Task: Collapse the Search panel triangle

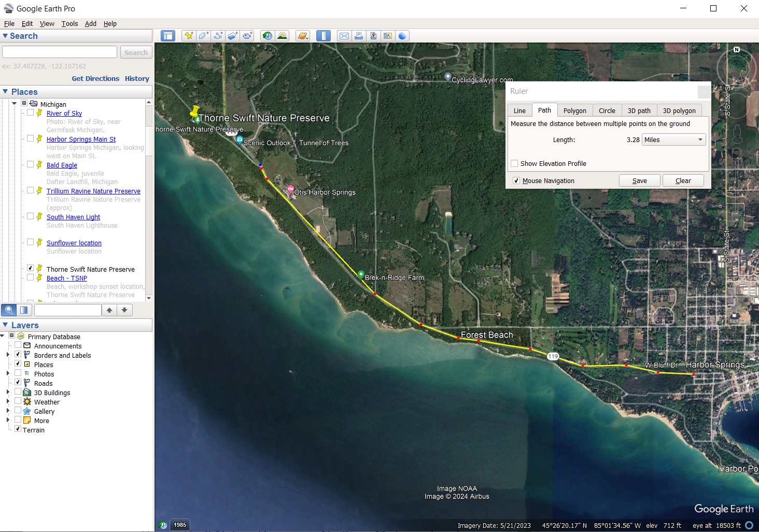Action: [x=5, y=36]
